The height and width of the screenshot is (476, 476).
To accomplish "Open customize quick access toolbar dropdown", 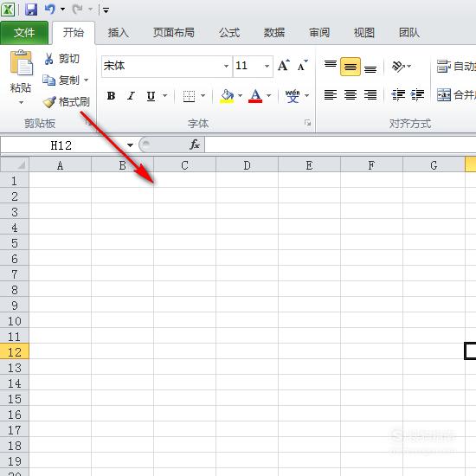I will [x=106, y=10].
